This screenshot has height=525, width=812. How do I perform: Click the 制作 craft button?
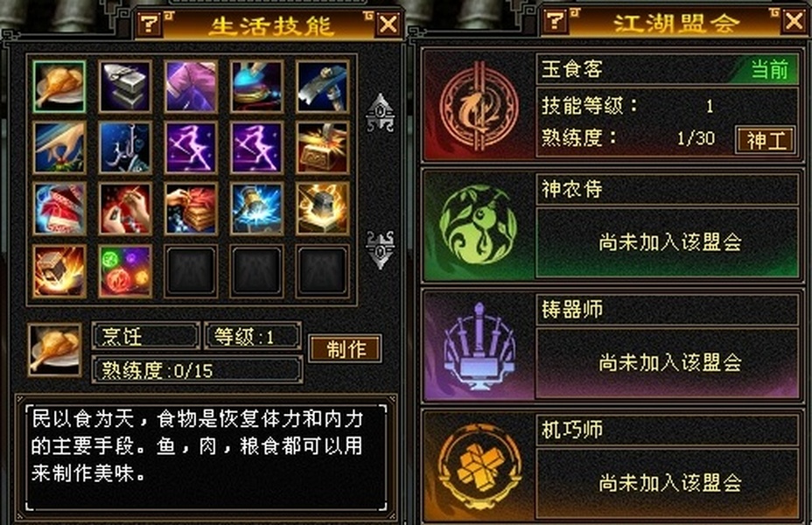[346, 349]
